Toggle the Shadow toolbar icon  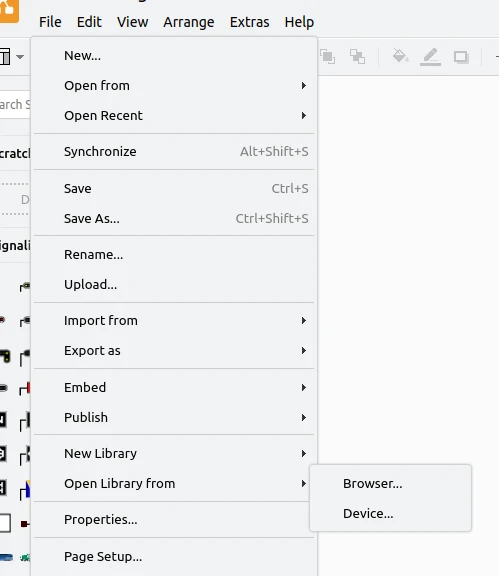[x=461, y=57]
